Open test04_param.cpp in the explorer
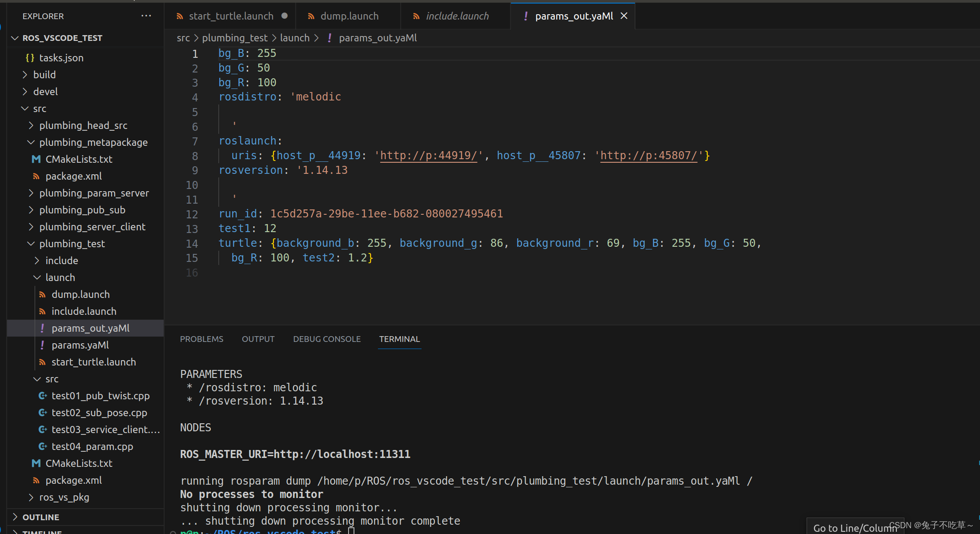 (x=92, y=446)
